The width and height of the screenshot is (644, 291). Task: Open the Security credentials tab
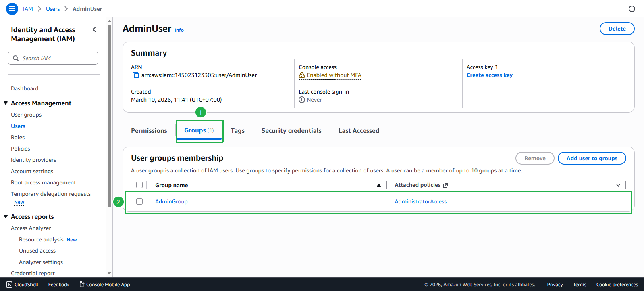coord(291,130)
